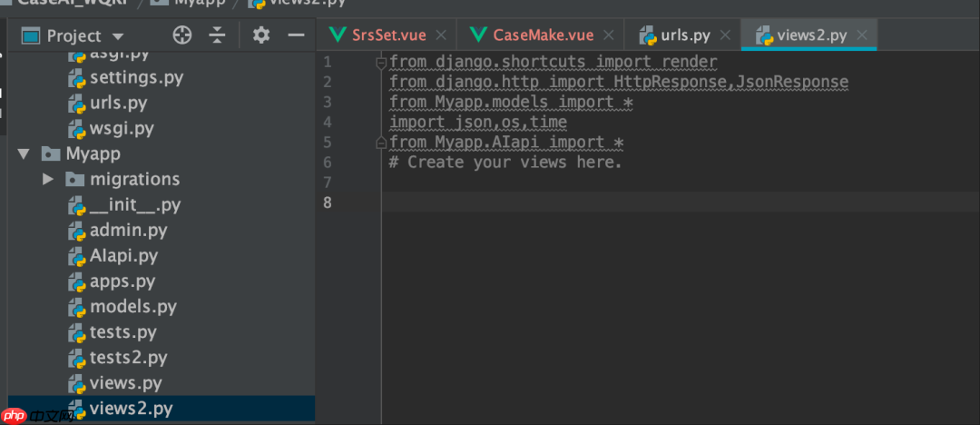Click the Vue icon on SrsSet.vue tab
The height and width of the screenshot is (425, 980).
pyautogui.click(x=338, y=35)
